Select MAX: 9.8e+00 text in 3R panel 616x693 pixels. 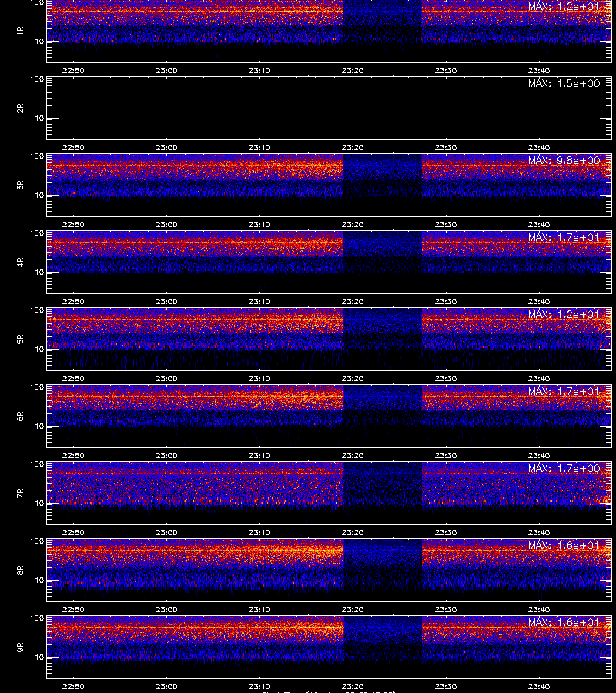564,160
